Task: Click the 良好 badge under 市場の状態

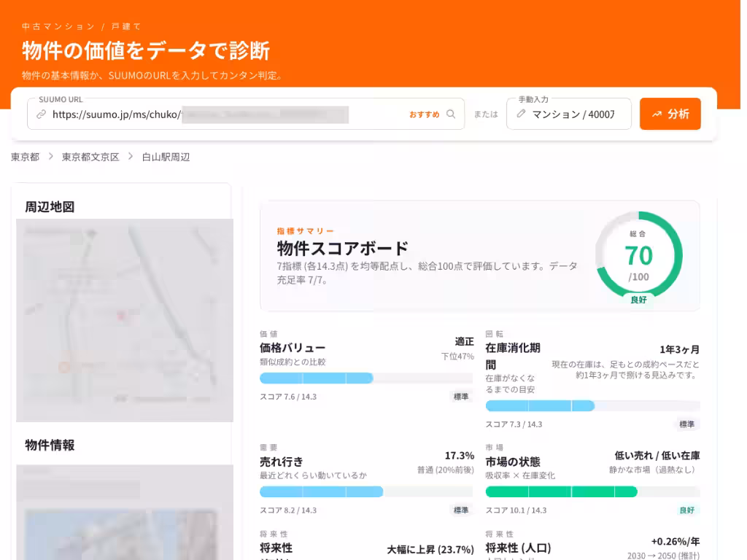Action: tap(685, 510)
